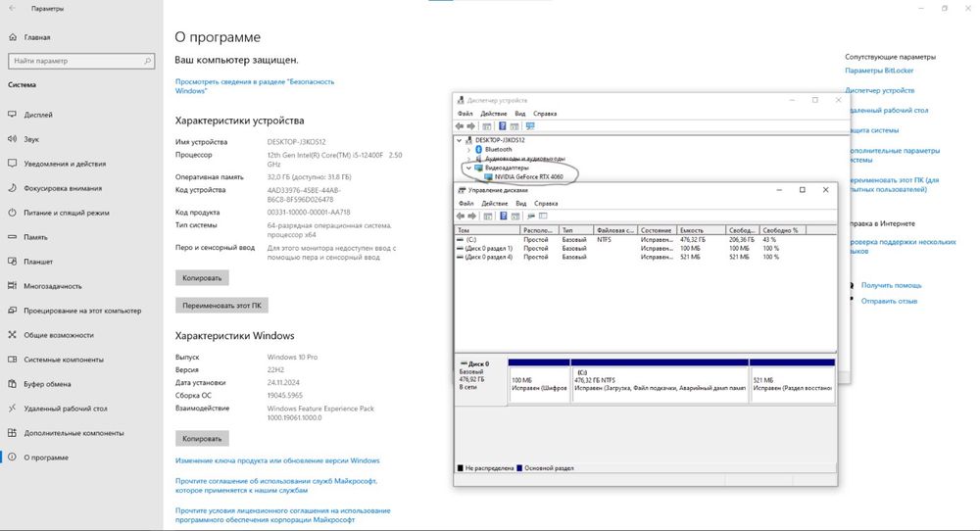Image resolution: width=980 pixels, height=531 pixels.
Task: Open условия лицензионного соглашения link
Action: click(x=282, y=514)
